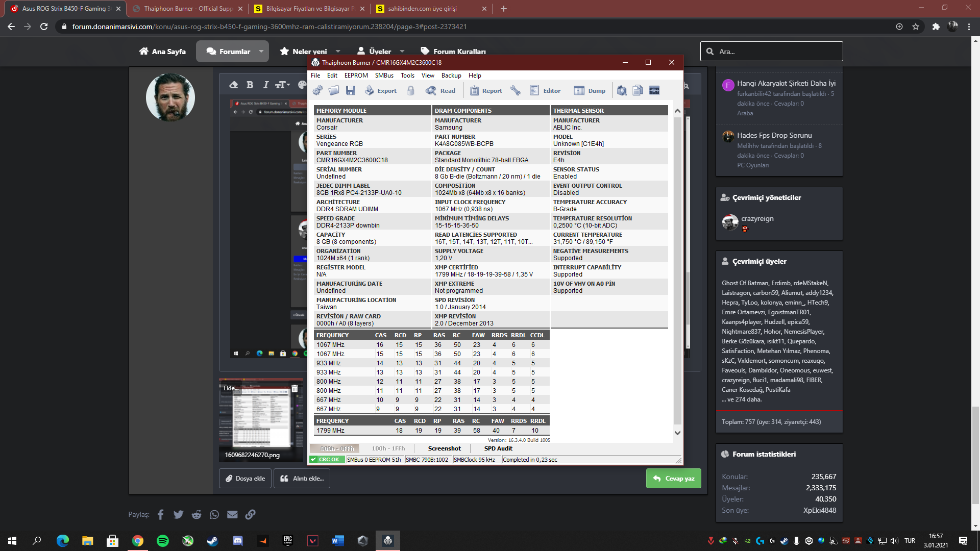Open the Help menu in Thaiphoon Burner
The height and width of the screenshot is (551, 980).
pyautogui.click(x=475, y=76)
